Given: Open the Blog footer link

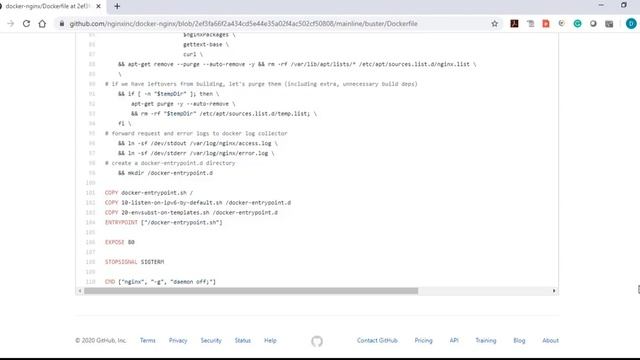Looking at the screenshot, I should 519,340.
